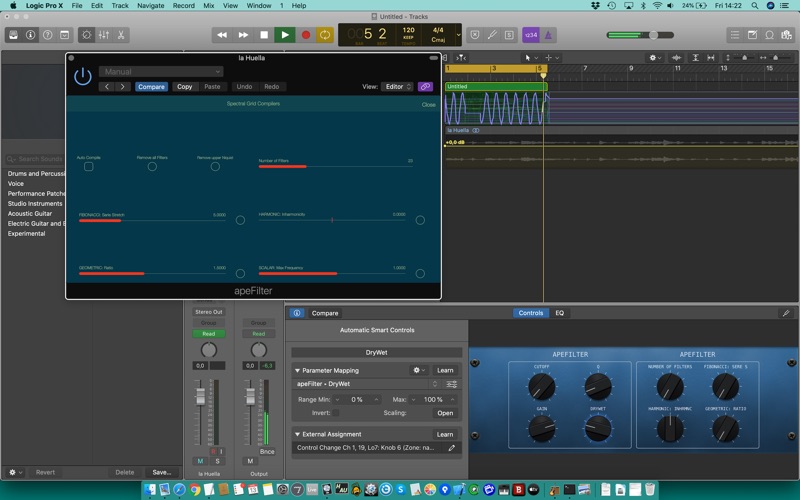Arm recording with the Record button
Image resolution: width=800 pixels, height=500 pixels.
306,35
